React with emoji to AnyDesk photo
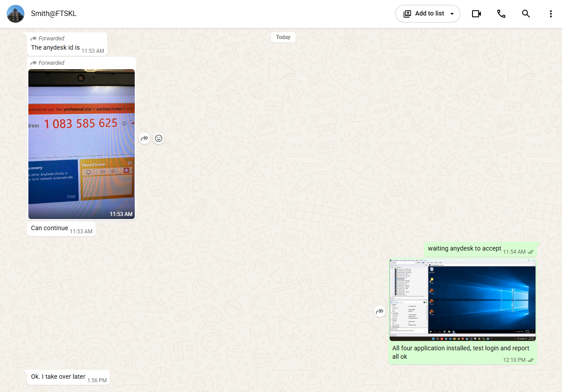This screenshot has width=562, height=392. (159, 138)
